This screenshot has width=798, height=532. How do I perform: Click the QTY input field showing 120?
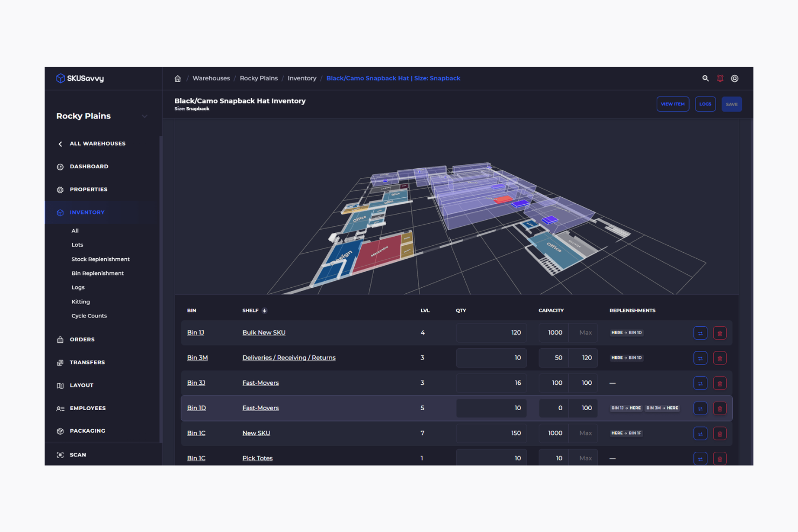[491, 333]
